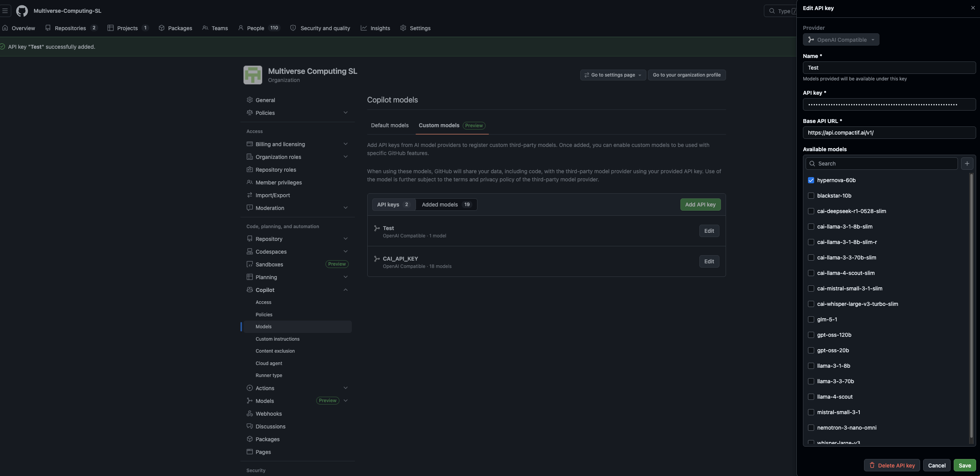
Task: Click the General gear icon in sidebar
Action: 250,100
